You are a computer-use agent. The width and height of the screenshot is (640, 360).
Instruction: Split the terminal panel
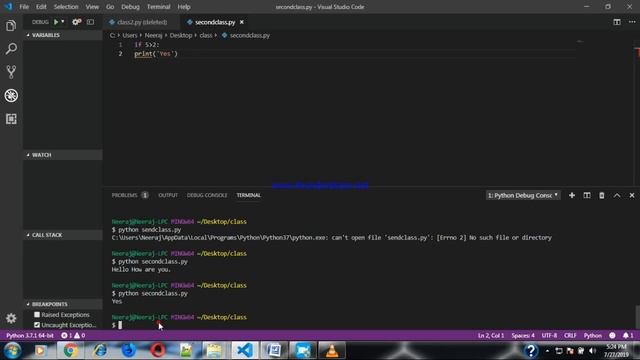[587, 196]
